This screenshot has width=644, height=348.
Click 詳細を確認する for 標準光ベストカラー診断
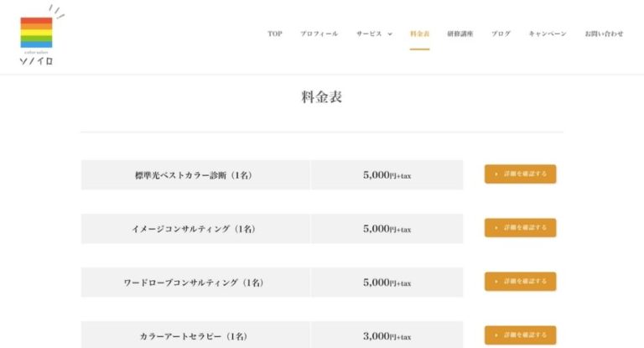coord(520,174)
